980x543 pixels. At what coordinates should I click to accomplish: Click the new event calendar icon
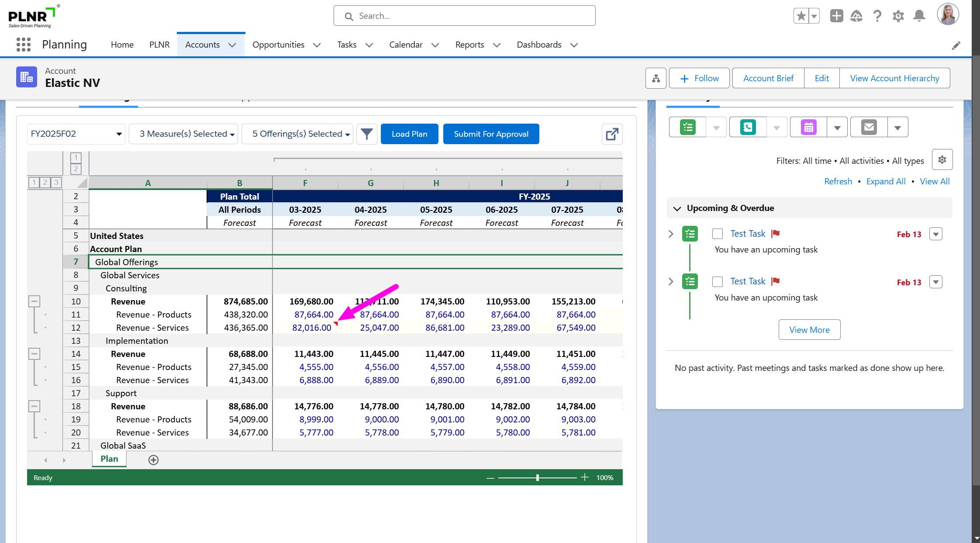(808, 127)
